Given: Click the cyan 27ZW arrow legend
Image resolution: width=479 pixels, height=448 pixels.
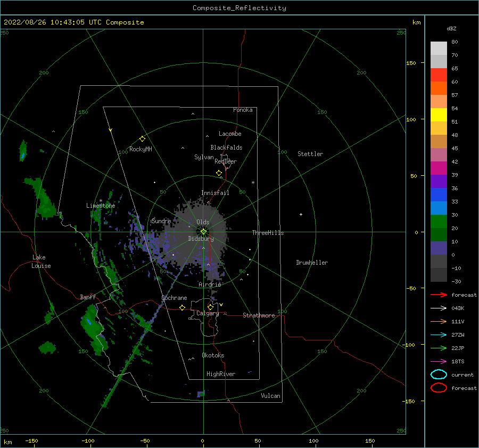Looking at the screenshot, I should 439,335.
